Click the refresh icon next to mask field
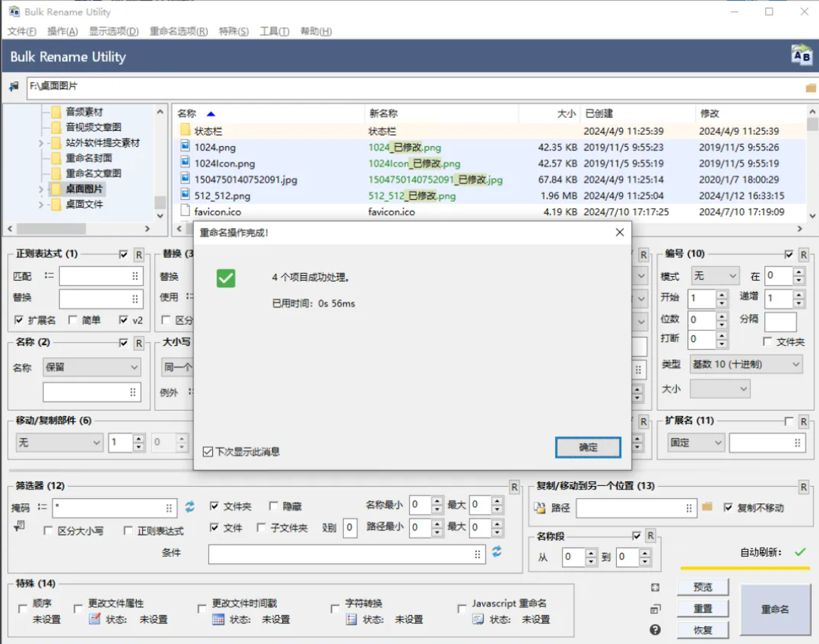 (190, 507)
